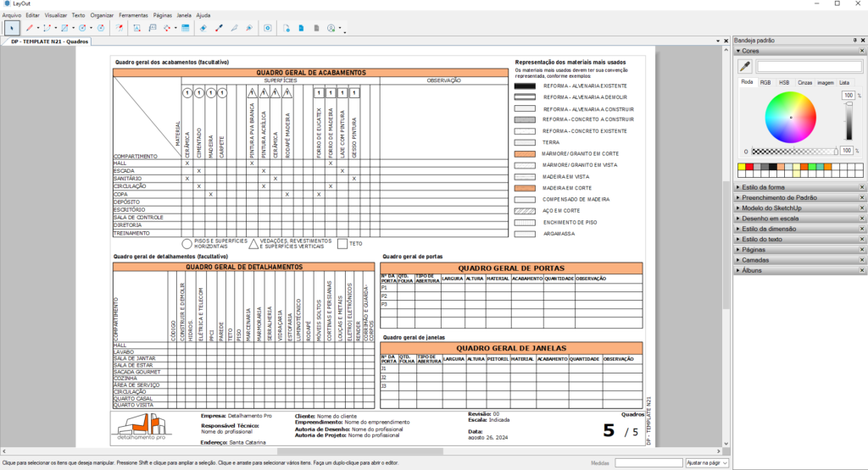
Task: Expand the Estilo da forma panel
Action: pos(763,187)
